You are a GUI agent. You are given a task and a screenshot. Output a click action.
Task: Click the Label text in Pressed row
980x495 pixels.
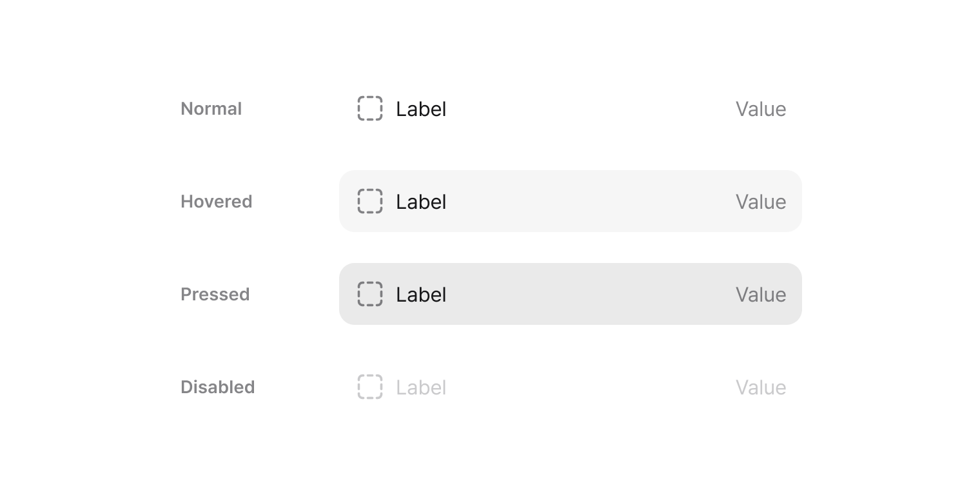tap(421, 295)
